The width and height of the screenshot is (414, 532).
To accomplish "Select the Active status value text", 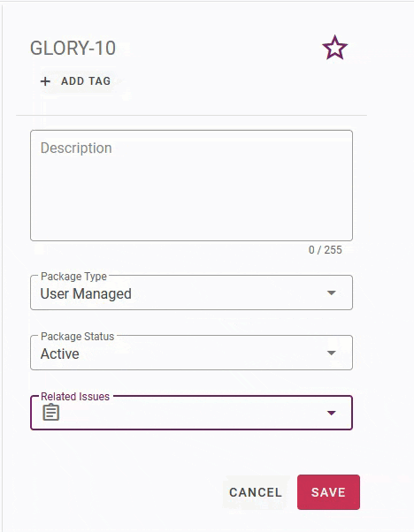I will (x=60, y=353).
